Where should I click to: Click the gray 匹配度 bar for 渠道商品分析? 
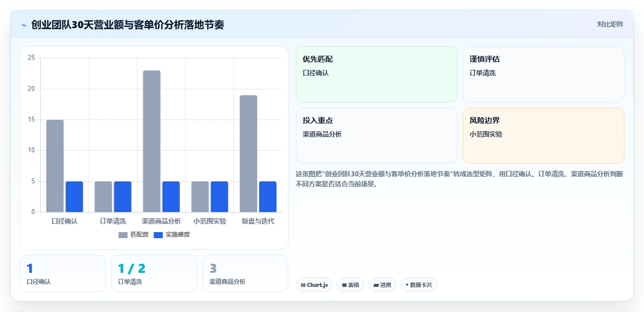pyautogui.click(x=152, y=141)
